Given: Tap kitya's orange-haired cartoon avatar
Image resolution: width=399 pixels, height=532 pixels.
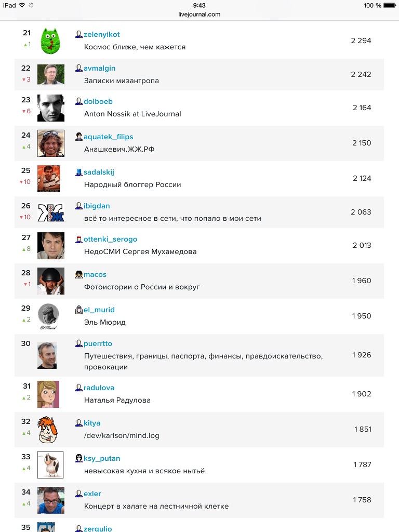Looking at the screenshot, I should pos(48,430).
